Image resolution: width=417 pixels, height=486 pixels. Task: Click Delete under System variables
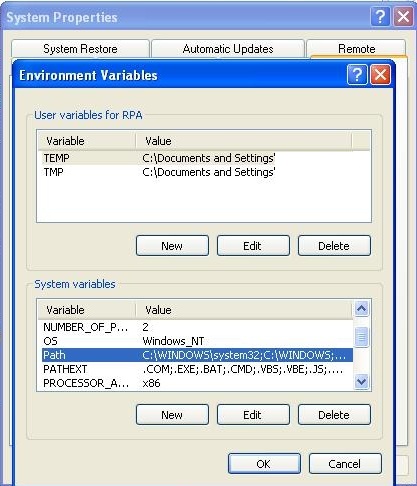coord(334,415)
